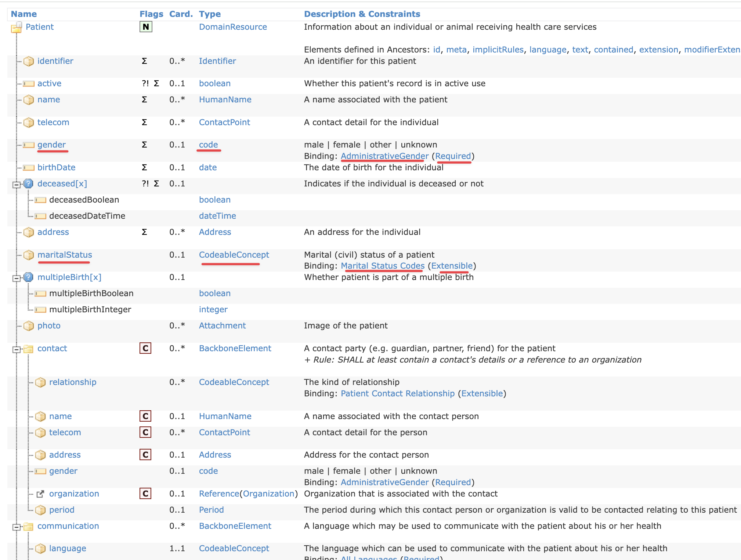Open the Attachment type link
741x560 pixels.
tap(222, 326)
